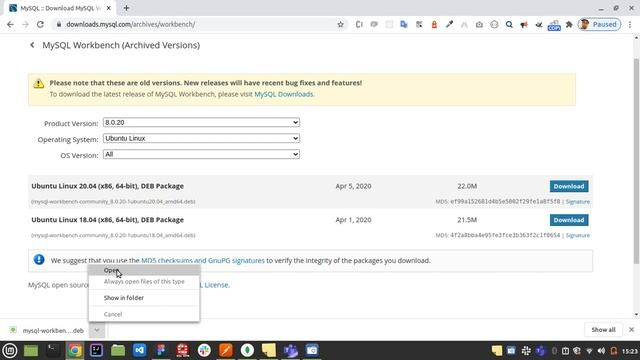Reload the MySQL downloads page
This screenshot has width=640, height=360.
[40, 24]
